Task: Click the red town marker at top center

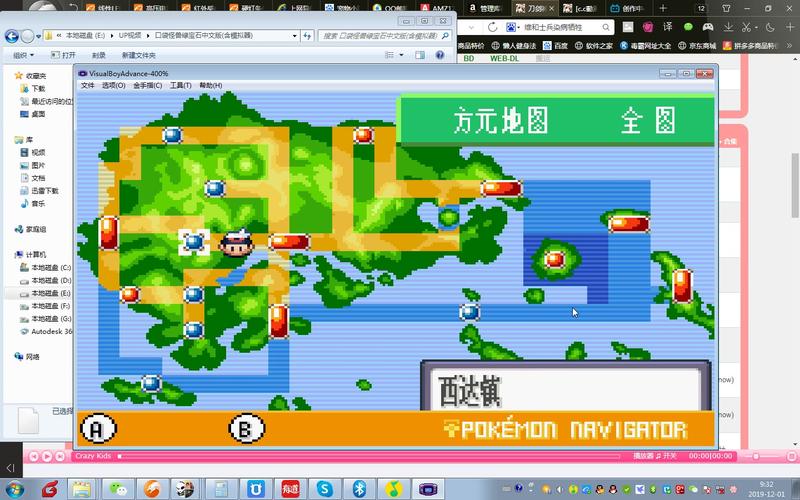Action: click(363, 135)
